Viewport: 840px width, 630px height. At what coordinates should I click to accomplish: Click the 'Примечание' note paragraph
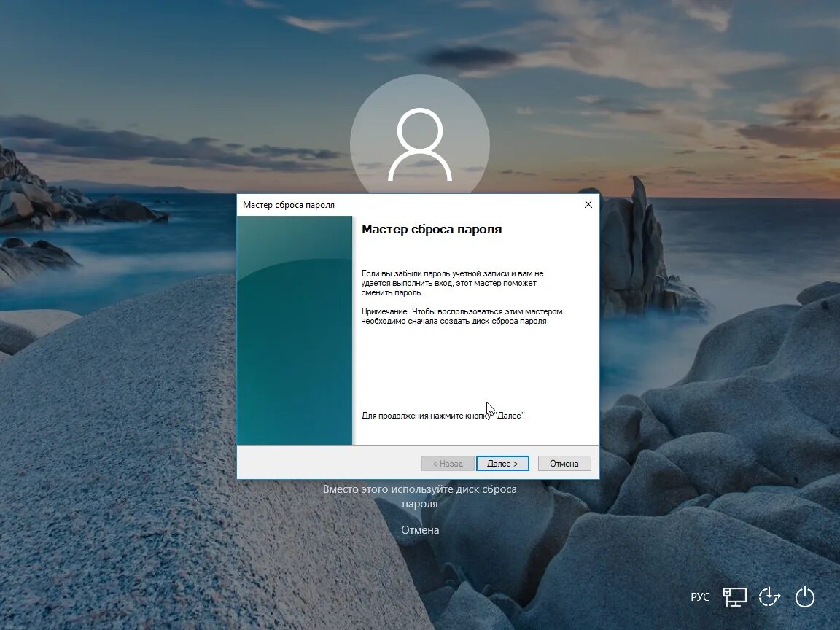pos(463,316)
